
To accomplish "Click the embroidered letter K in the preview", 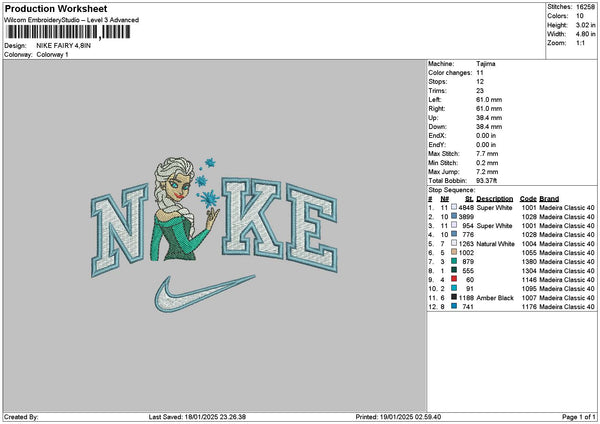I will (x=253, y=218).
